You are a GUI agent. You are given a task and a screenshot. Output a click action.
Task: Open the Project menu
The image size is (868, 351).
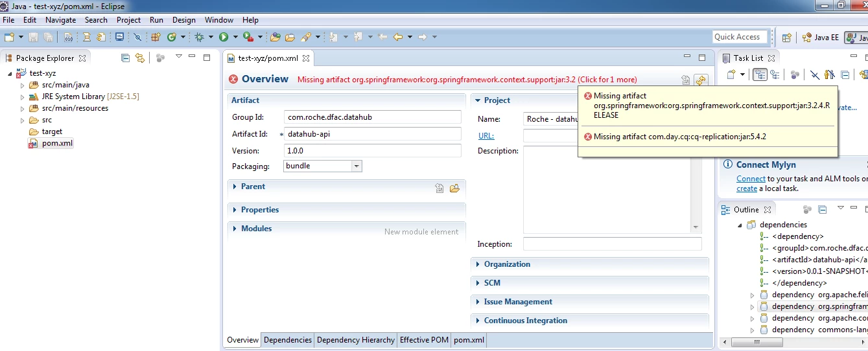pyautogui.click(x=128, y=20)
